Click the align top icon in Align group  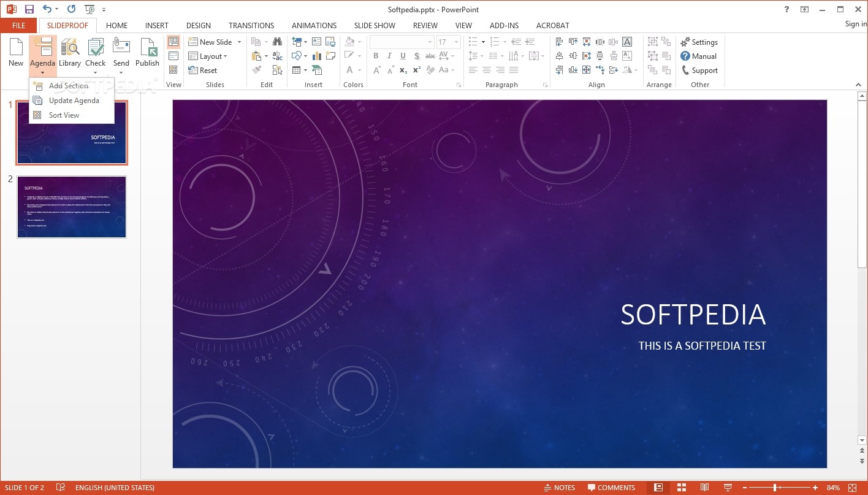pos(573,42)
